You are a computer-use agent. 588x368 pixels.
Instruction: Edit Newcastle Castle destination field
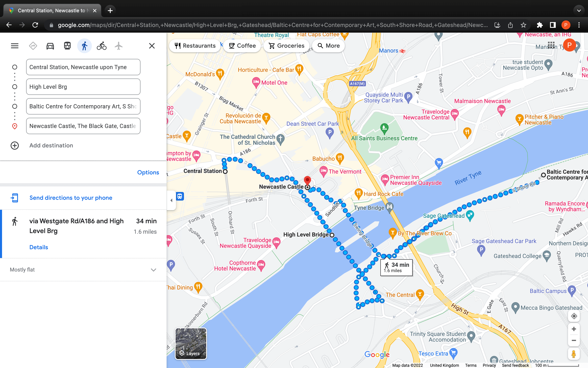(83, 126)
